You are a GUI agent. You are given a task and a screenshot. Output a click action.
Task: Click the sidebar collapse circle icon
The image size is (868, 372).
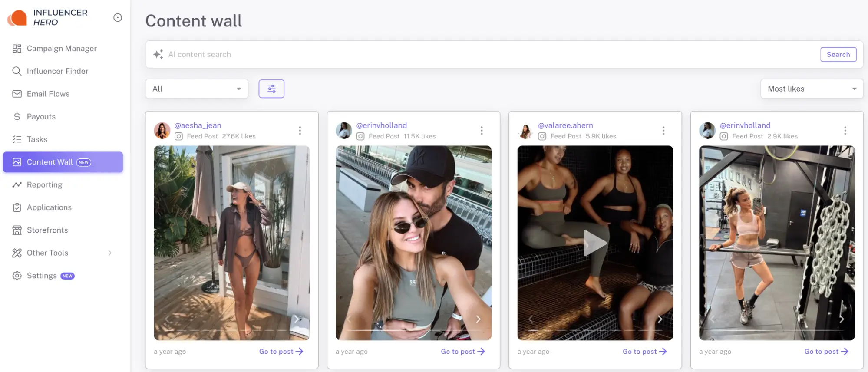click(x=118, y=17)
